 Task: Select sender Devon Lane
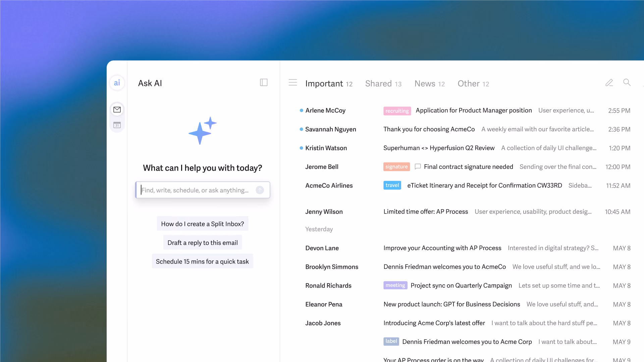tap(322, 248)
